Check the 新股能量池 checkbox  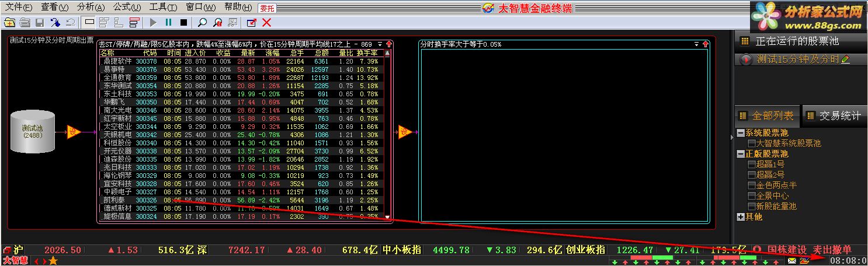[751, 206]
